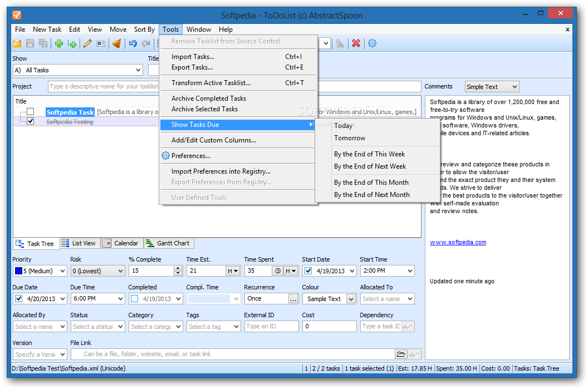Click the red X toolbar icon
This screenshot has height=389, width=588.
click(356, 43)
